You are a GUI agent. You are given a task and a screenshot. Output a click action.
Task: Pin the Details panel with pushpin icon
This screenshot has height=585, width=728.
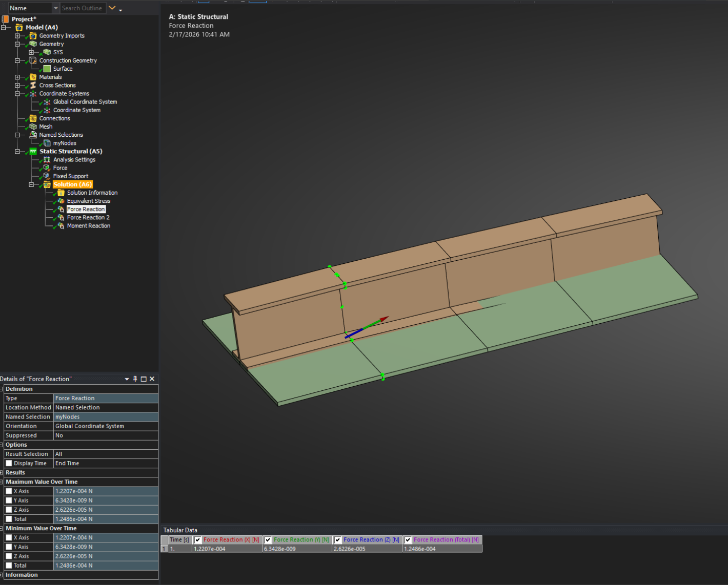point(135,379)
